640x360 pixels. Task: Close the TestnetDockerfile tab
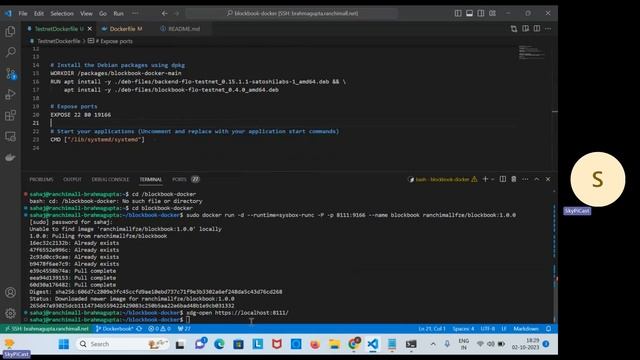point(90,29)
